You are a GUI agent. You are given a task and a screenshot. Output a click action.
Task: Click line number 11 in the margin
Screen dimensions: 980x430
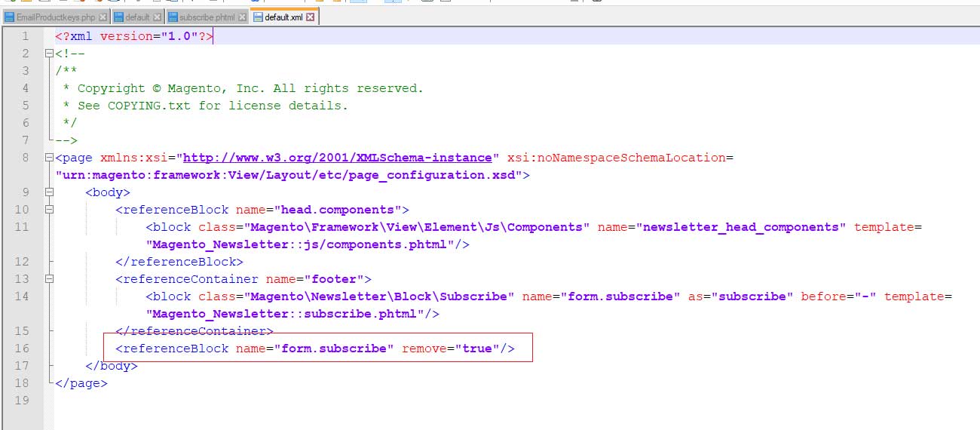(x=22, y=227)
